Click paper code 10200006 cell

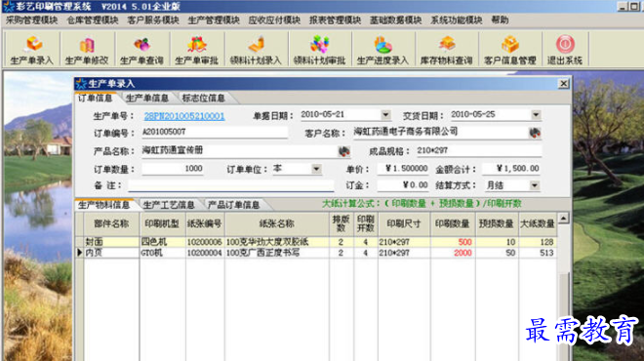(205, 242)
